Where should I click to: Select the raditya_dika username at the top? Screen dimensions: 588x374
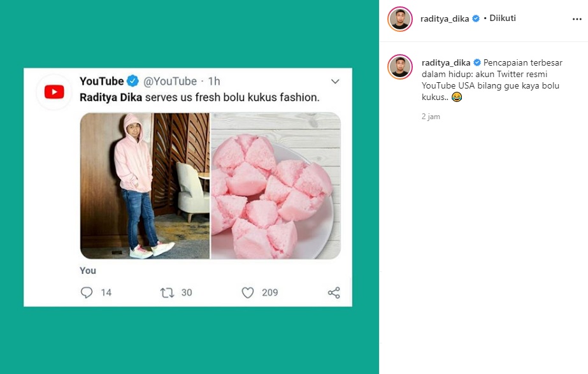[447, 18]
